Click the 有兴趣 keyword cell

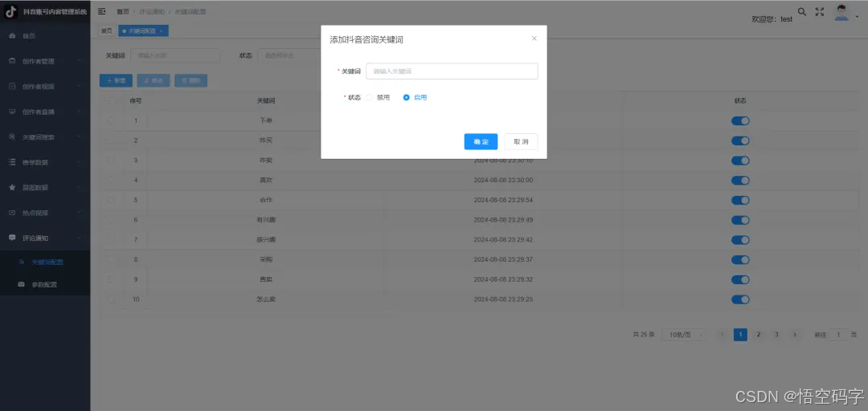(x=266, y=220)
